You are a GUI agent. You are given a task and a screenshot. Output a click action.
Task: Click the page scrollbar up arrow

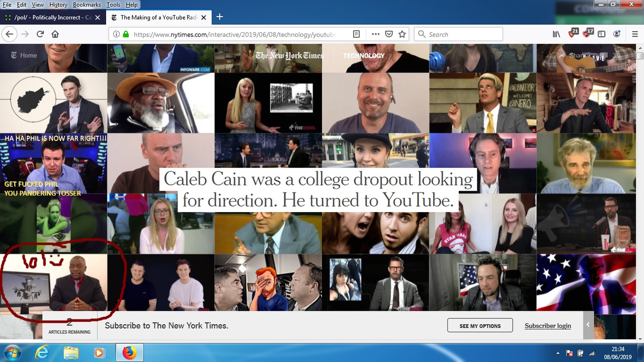click(x=640, y=48)
